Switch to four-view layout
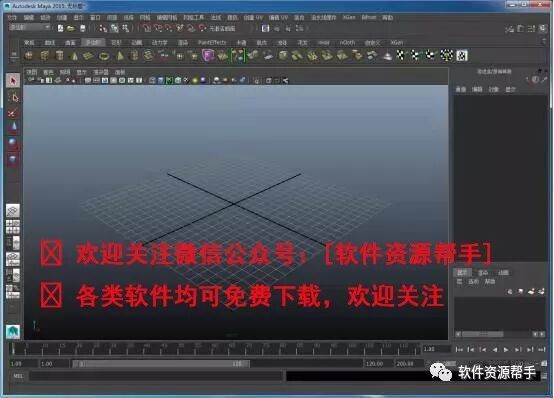 coord(13,227)
